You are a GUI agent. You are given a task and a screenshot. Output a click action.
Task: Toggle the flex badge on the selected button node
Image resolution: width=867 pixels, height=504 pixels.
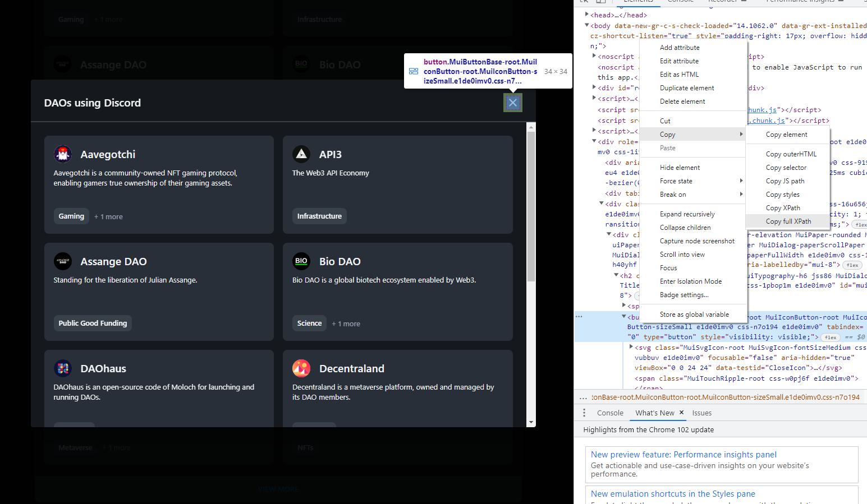pyautogui.click(x=831, y=337)
